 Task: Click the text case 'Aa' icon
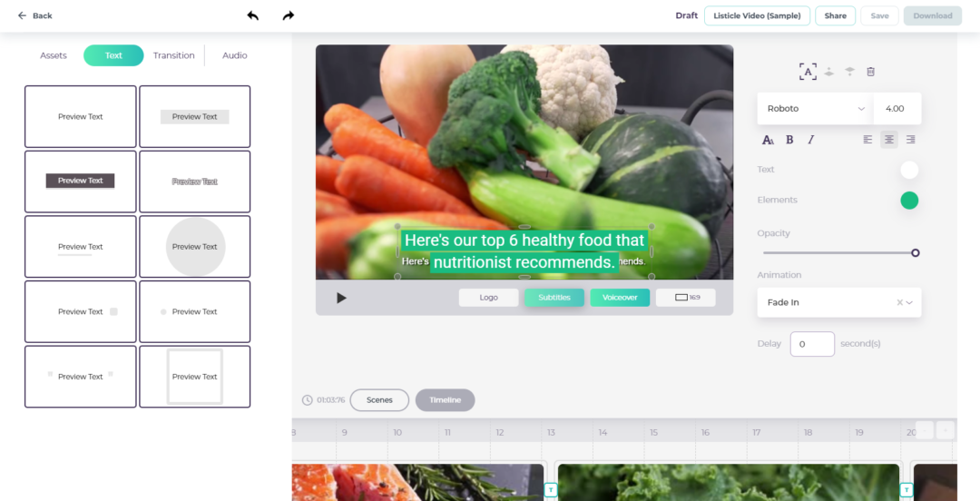(x=768, y=140)
